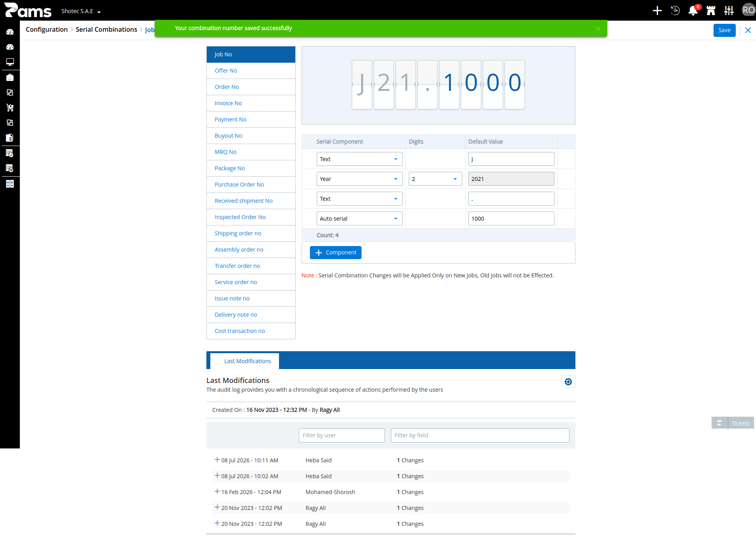The width and height of the screenshot is (756, 554).
Task: Open notifications bell with 6 badge
Action: [x=693, y=11]
